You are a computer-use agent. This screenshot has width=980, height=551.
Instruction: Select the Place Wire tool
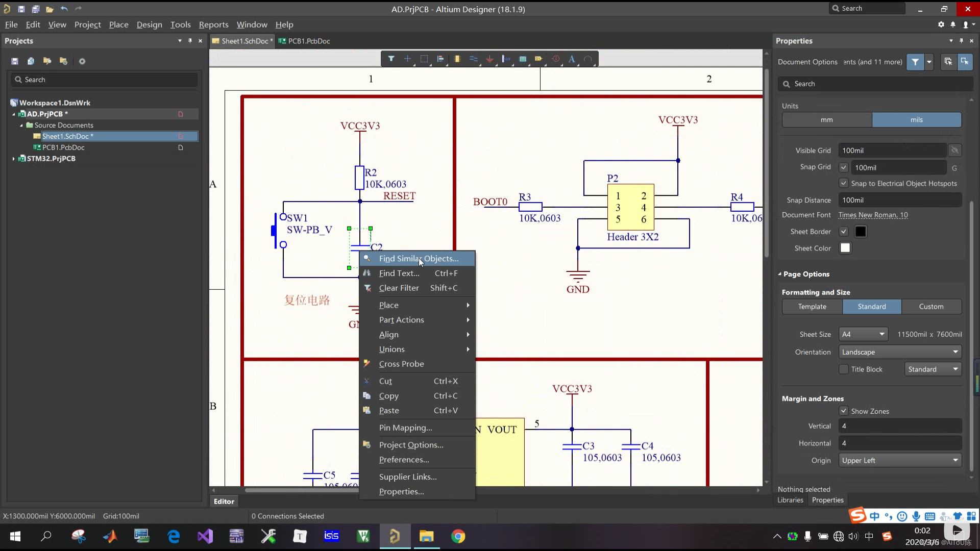tap(473, 59)
